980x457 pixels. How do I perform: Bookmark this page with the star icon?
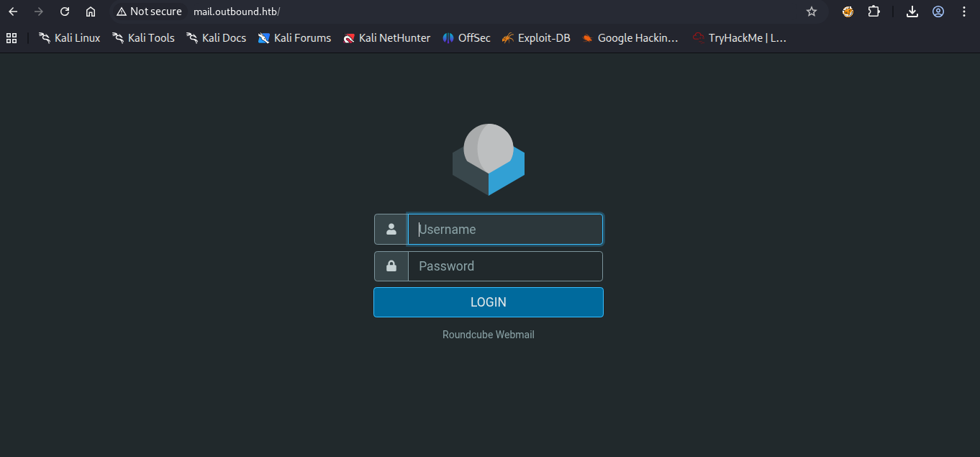[811, 12]
